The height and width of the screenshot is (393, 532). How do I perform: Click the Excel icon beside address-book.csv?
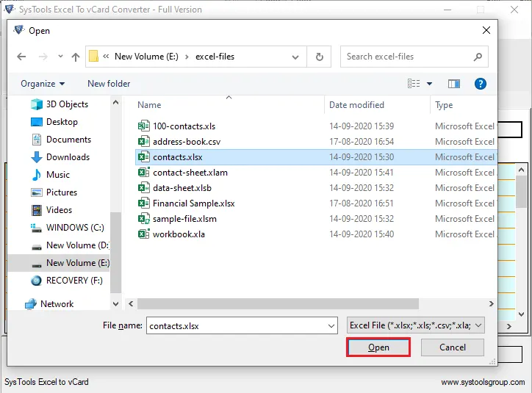coord(144,141)
